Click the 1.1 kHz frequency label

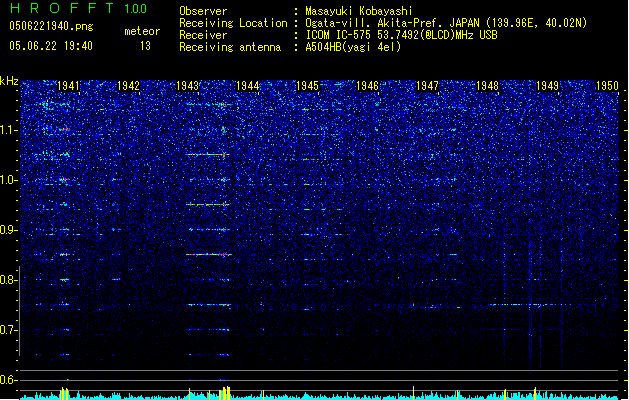[8, 130]
